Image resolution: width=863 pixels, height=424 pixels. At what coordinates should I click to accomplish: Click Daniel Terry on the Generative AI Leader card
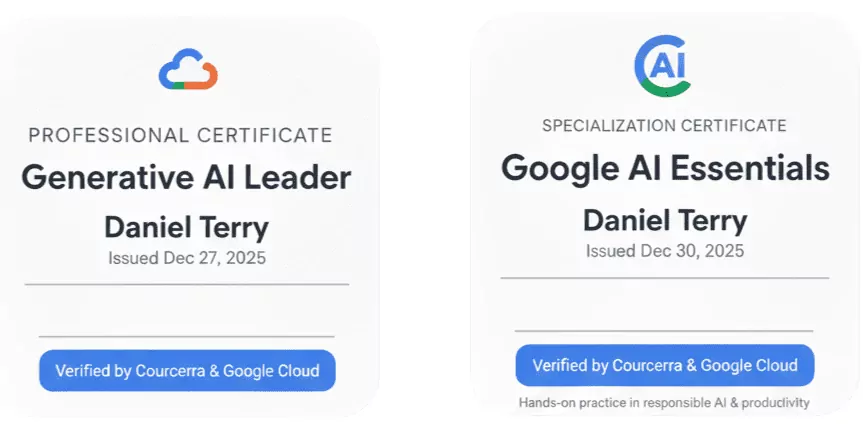click(x=186, y=227)
